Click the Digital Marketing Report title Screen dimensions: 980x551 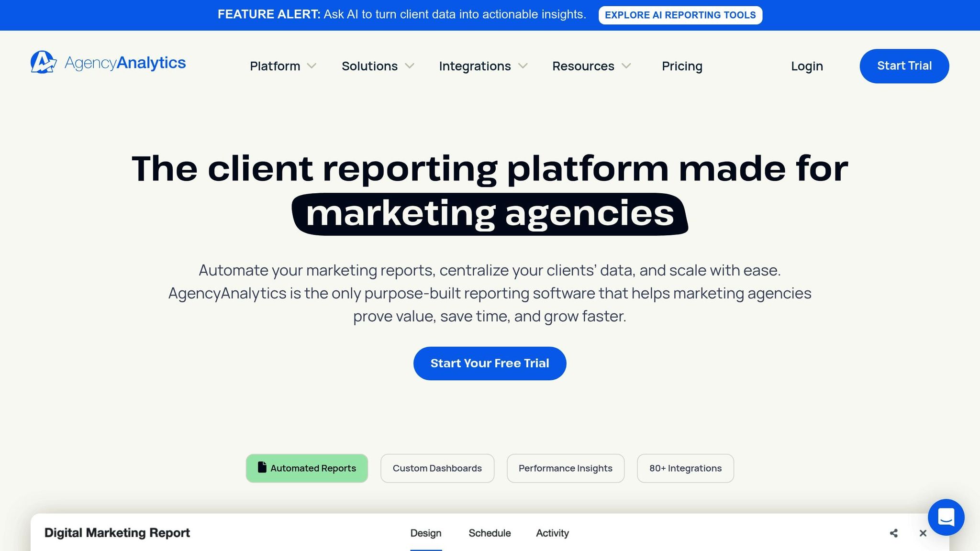tap(117, 533)
